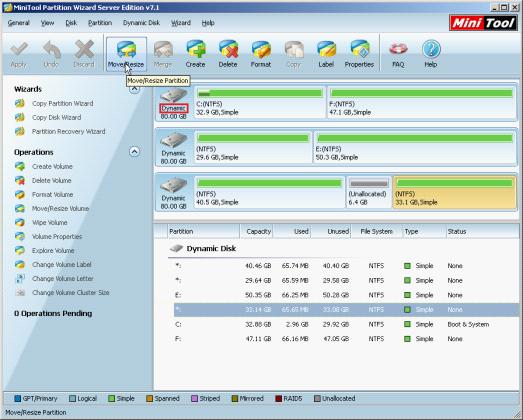The width and height of the screenshot is (523, 420).
Task: Collapse the Wizards panel chevron
Action: click(x=134, y=88)
